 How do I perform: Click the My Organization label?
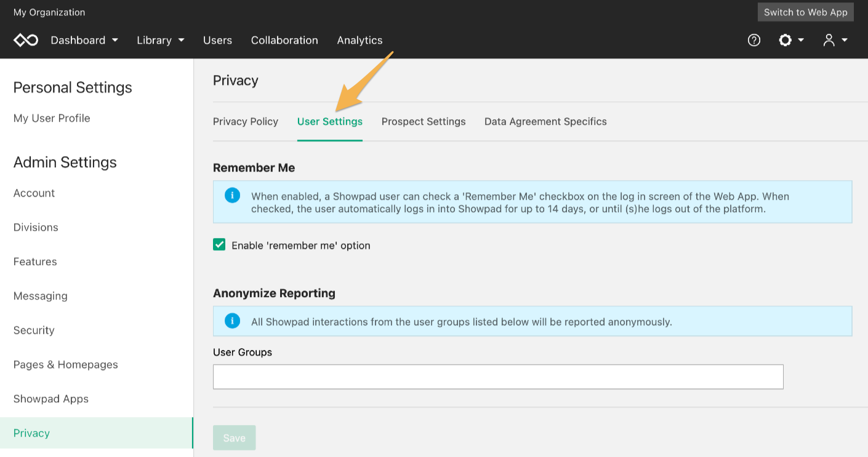pyautogui.click(x=49, y=12)
